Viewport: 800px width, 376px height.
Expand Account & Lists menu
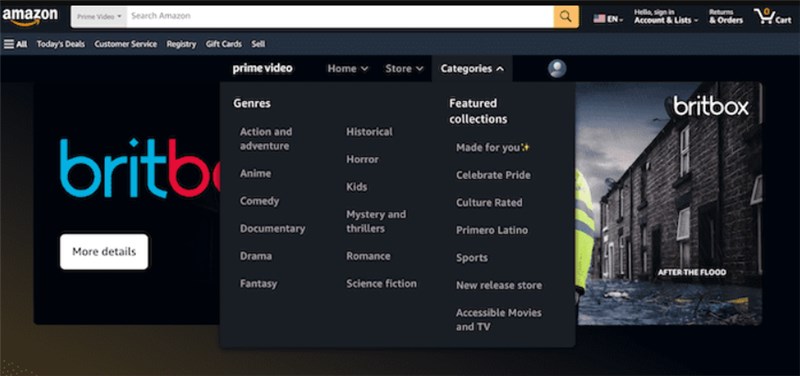coord(666,16)
